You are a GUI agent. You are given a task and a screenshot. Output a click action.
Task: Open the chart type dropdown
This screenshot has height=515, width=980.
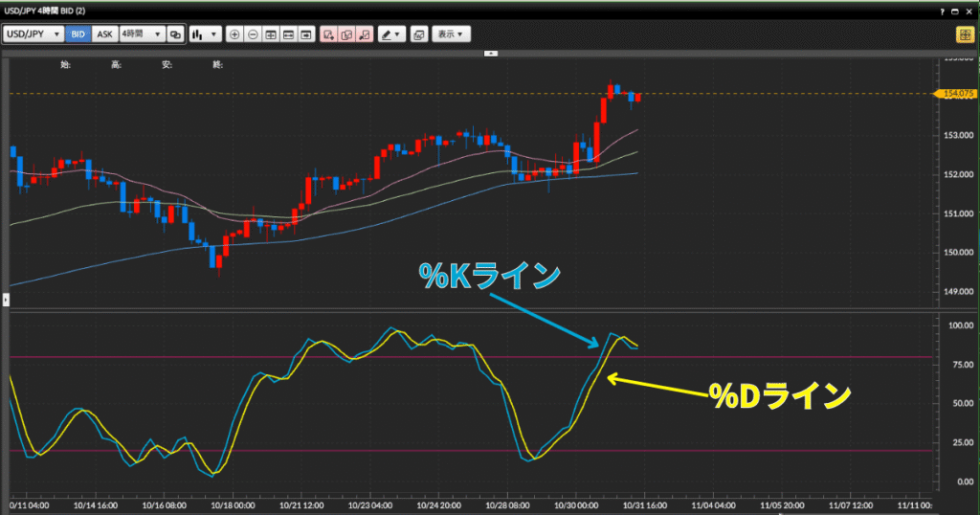pyautogui.click(x=204, y=34)
